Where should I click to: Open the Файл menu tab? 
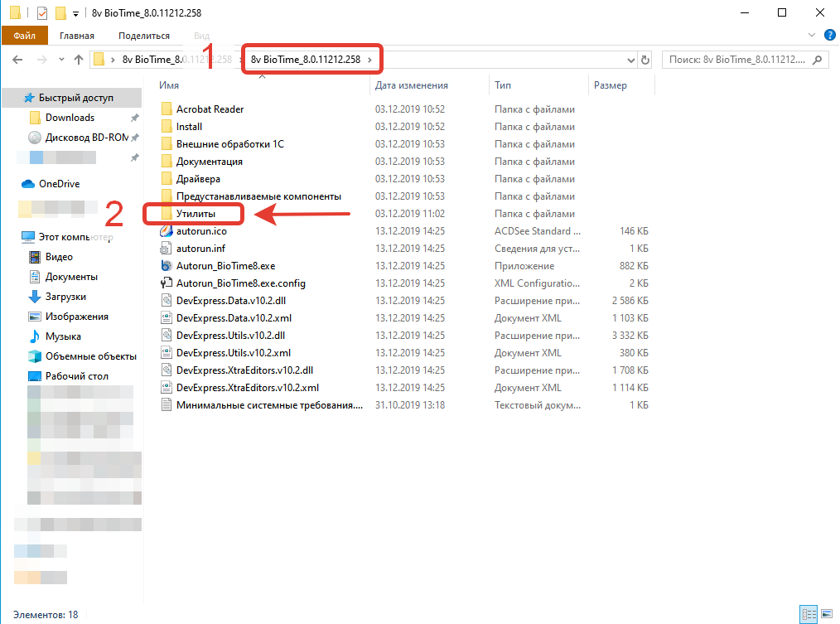tap(25, 36)
